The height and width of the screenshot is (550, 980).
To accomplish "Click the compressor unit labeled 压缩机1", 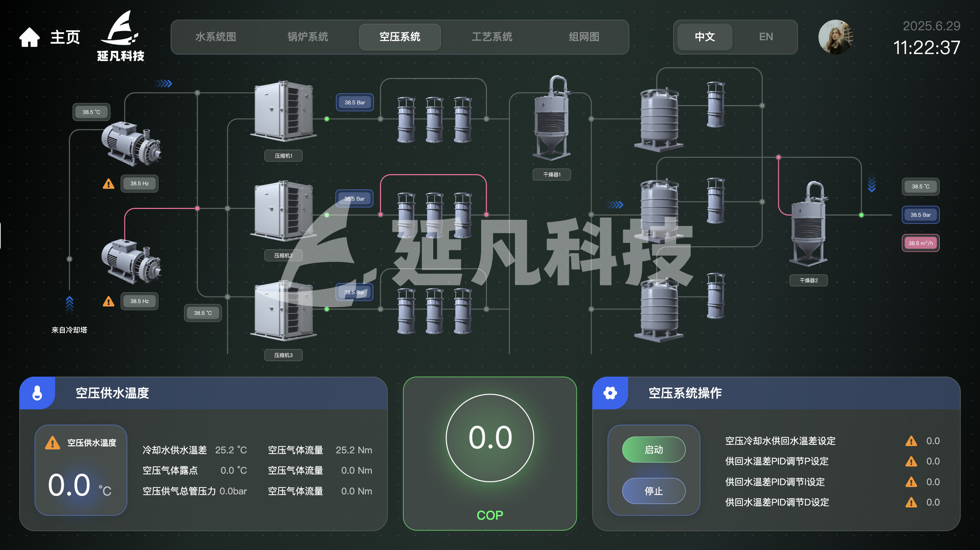I will (283, 111).
